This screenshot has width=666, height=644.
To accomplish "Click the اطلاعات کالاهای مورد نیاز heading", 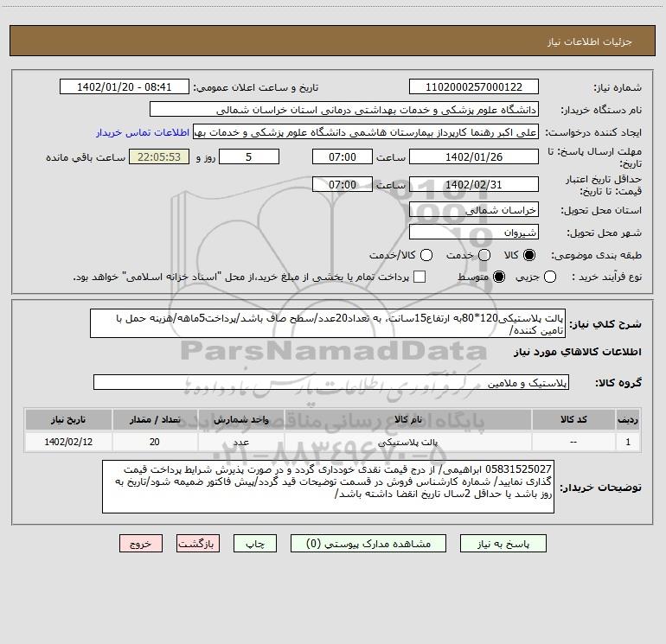I will click(578, 352).
